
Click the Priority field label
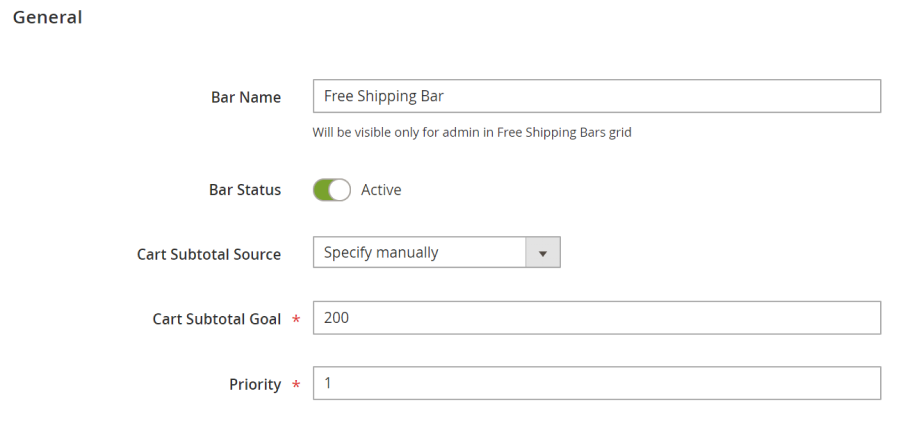(x=255, y=384)
